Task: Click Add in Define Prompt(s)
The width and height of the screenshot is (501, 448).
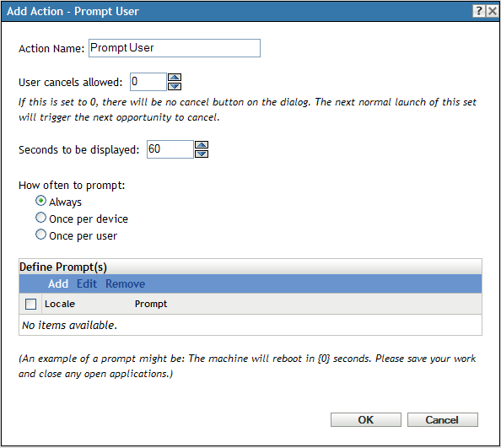Action: (x=58, y=283)
